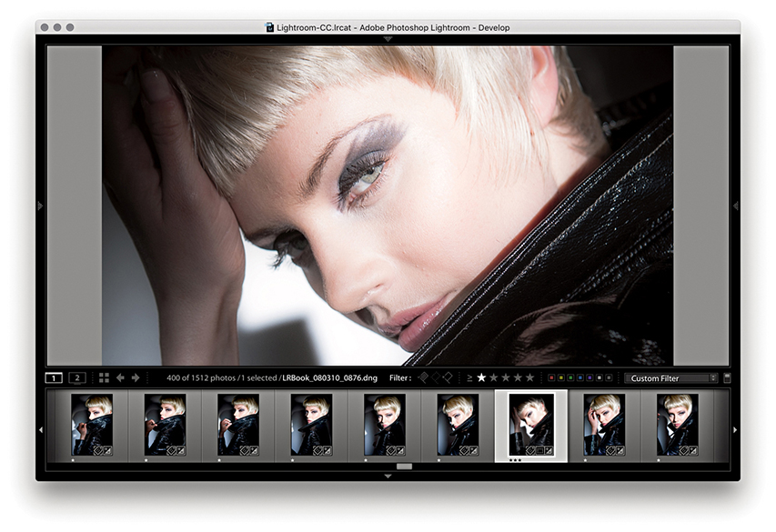776x532 pixels.
Task: Open the Custom Filter dropdown
Action: tap(671, 378)
